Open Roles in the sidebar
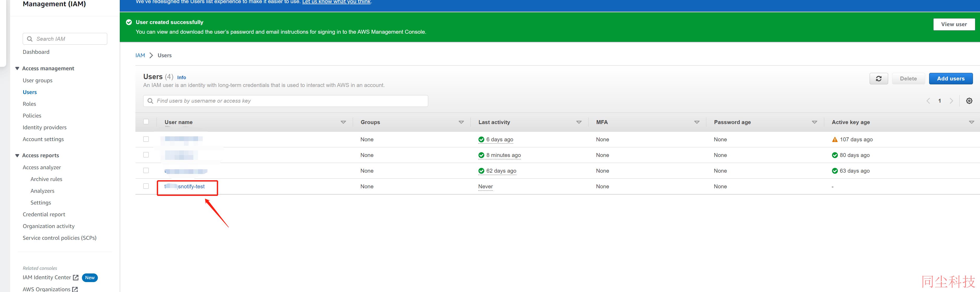Viewport: 980px width, 292px height. (x=29, y=104)
